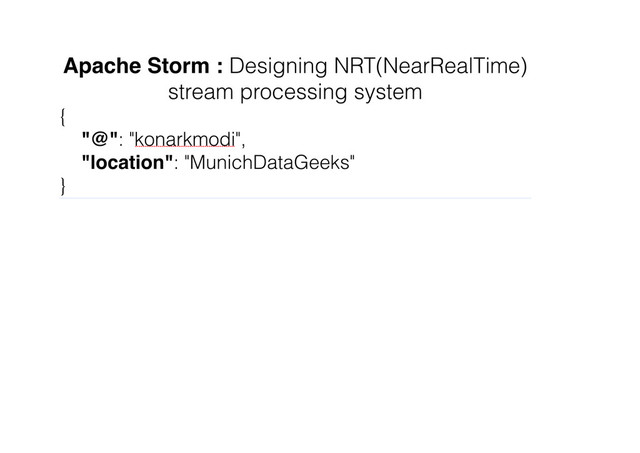Click the word 'Designing' in the title

click(x=278, y=67)
